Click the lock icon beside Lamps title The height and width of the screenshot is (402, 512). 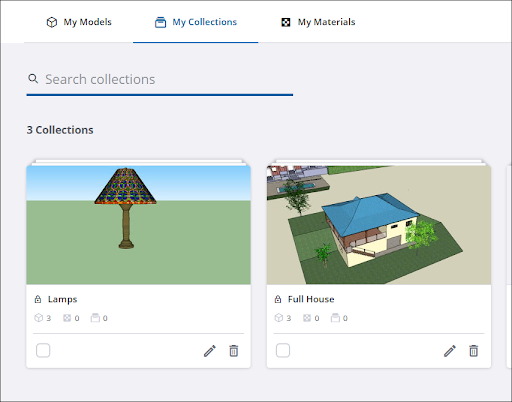coord(38,299)
